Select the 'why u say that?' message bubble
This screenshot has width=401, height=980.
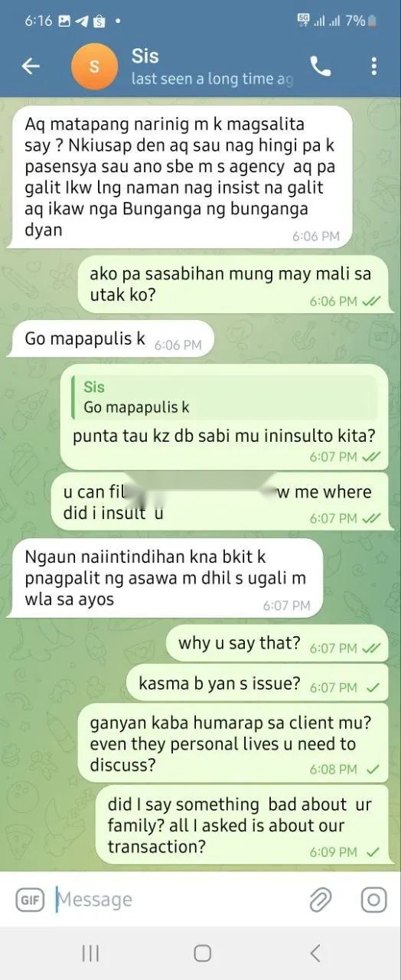277,643
